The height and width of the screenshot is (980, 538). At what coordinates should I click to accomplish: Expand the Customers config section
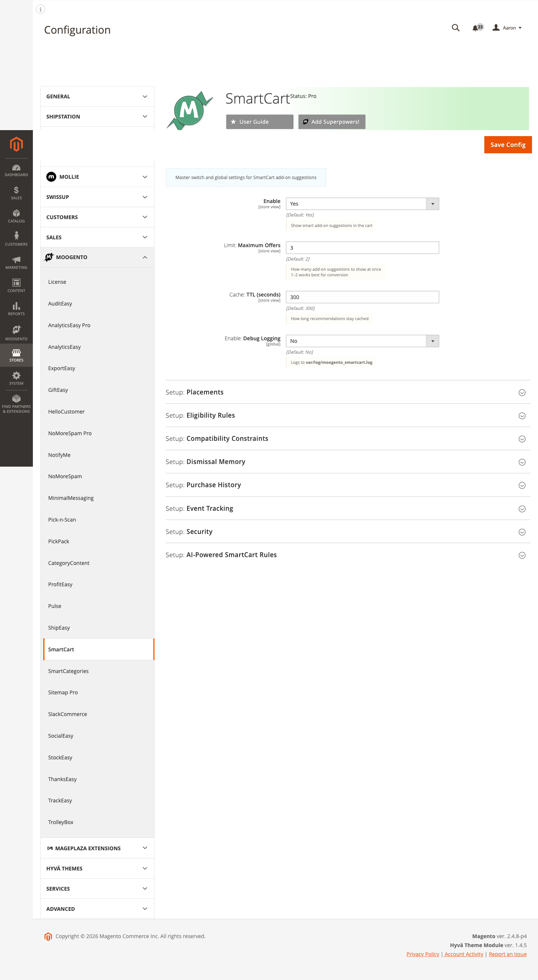tap(98, 217)
